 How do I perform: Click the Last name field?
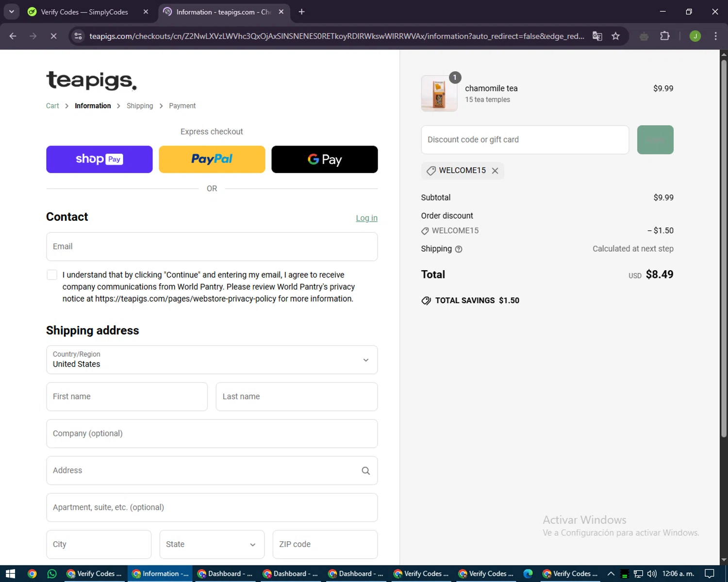click(297, 397)
